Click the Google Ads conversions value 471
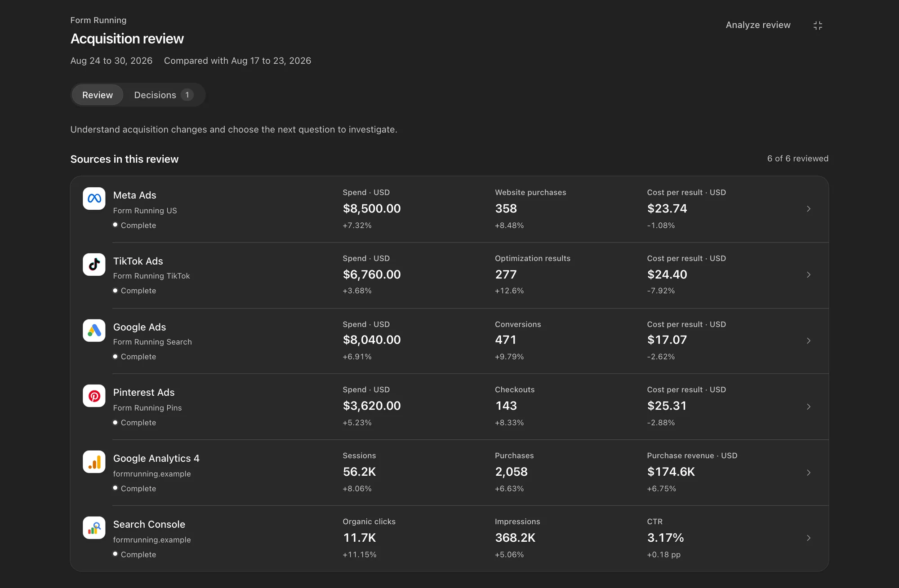899x588 pixels. pyautogui.click(x=506, y=340)
